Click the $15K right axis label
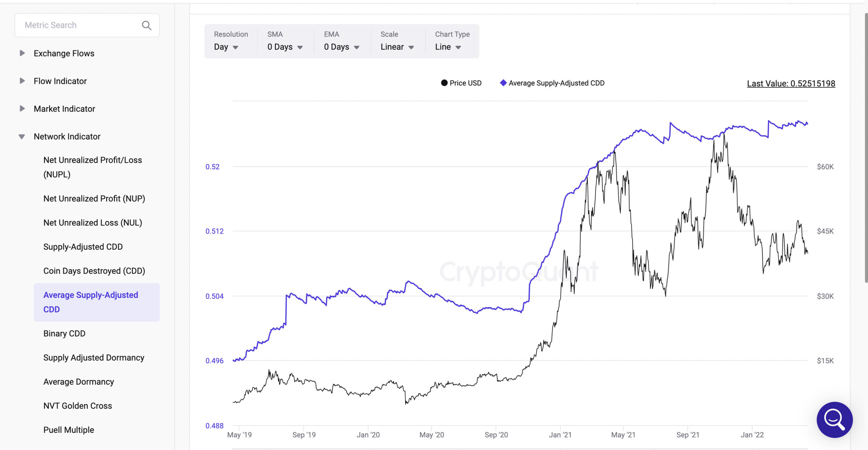This screenshot has height=450, width=868. coord(825,361)
